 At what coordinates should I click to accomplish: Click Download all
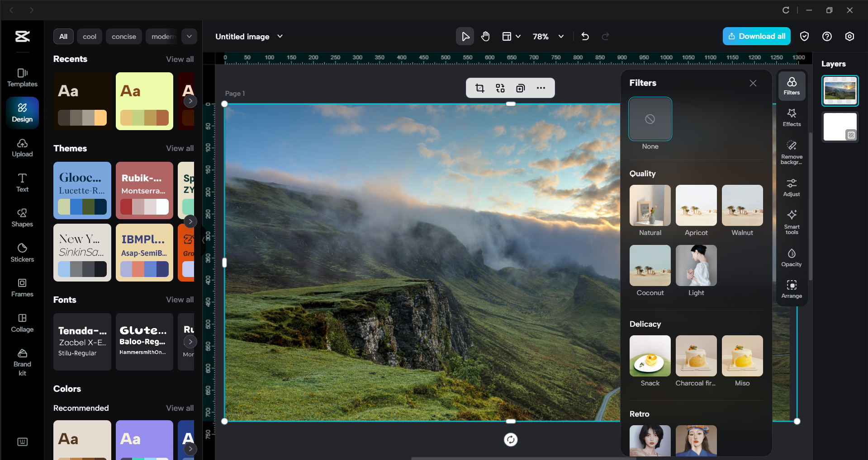point(756,36)
